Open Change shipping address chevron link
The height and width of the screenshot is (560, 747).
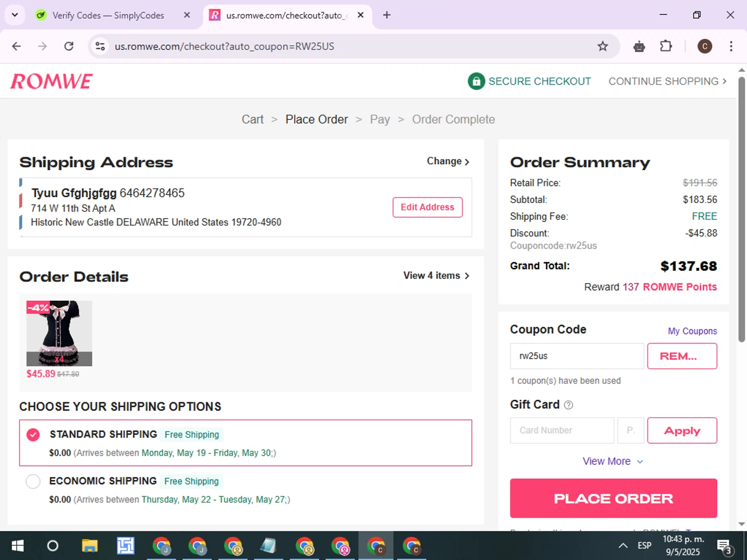(x=448, y=161)
